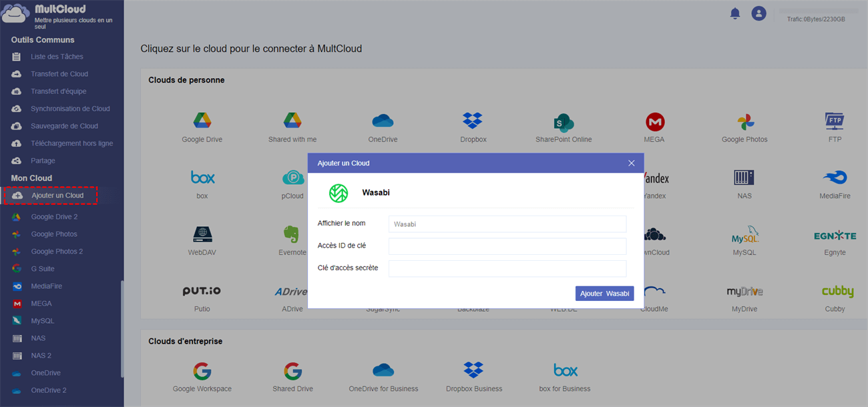
Task: Pick the pCloud icon
Action: tap(292, 177)
